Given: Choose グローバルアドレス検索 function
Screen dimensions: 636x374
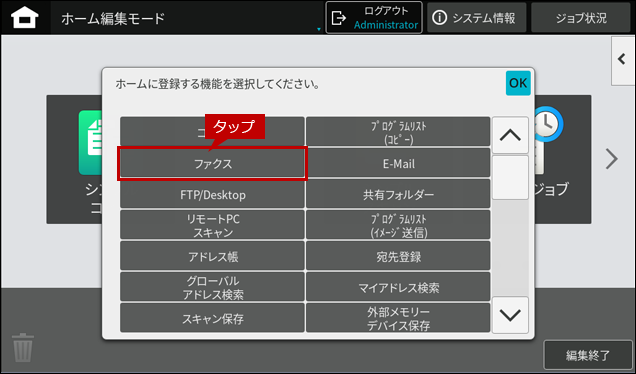Looking at the screenshot, I should [212, 287].
